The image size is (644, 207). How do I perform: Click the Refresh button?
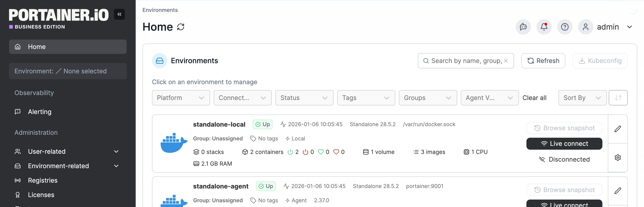click(x=543, y=61)
